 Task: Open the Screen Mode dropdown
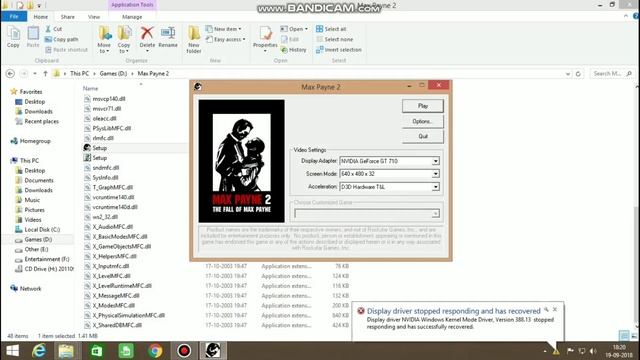click(436, 174)
